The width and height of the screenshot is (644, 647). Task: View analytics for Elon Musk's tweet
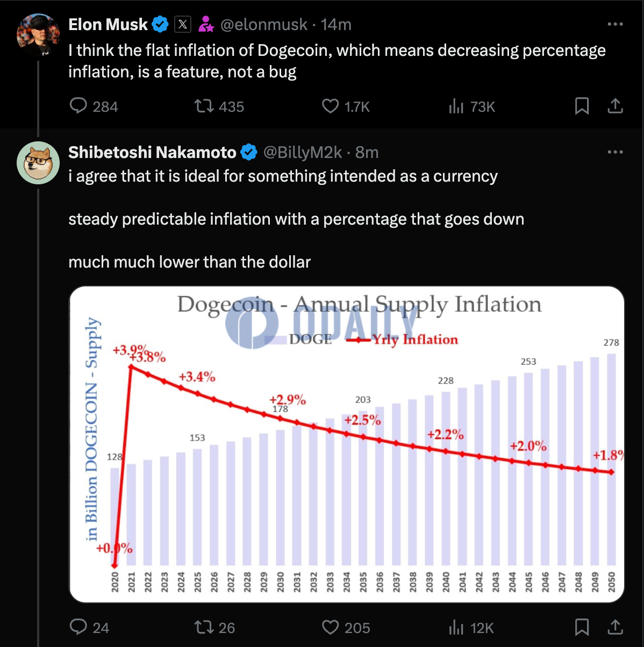pos(456,106)
